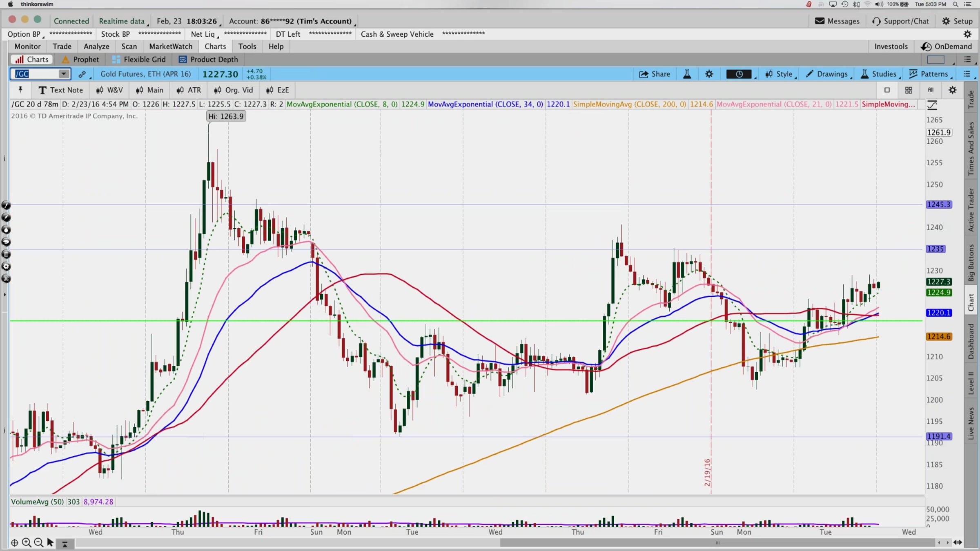Open the /GC symbol dropdown arrow
The height and width of the screenshot is (551, 980).
[64, 74]
